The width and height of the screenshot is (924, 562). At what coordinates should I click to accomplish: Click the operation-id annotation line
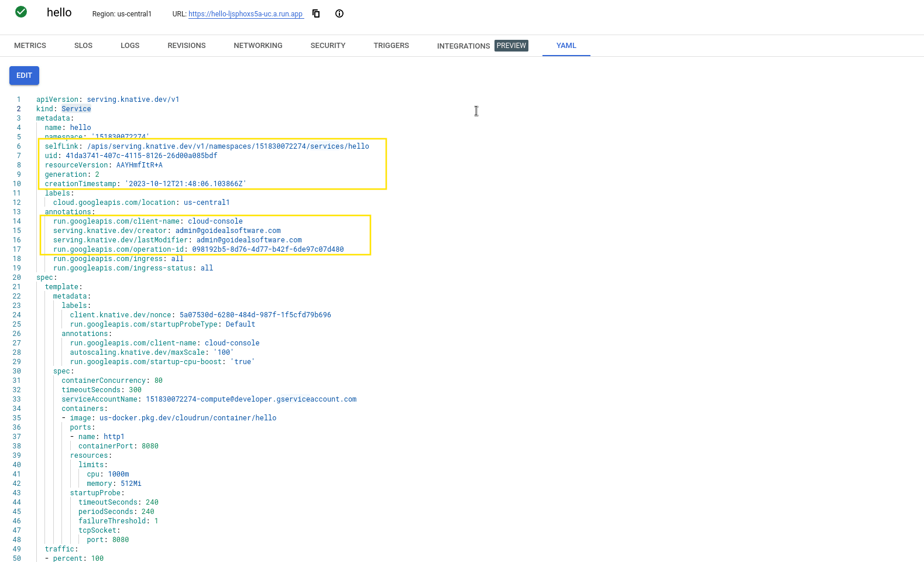198,249
